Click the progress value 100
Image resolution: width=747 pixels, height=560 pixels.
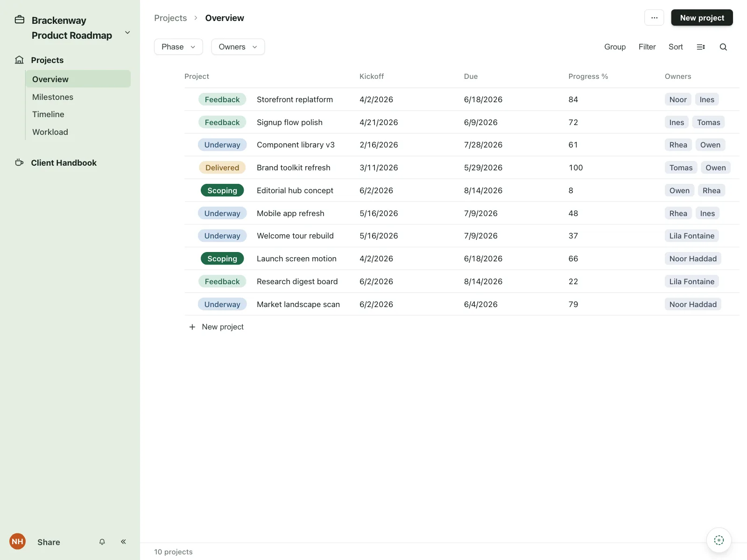click(576, 168)
